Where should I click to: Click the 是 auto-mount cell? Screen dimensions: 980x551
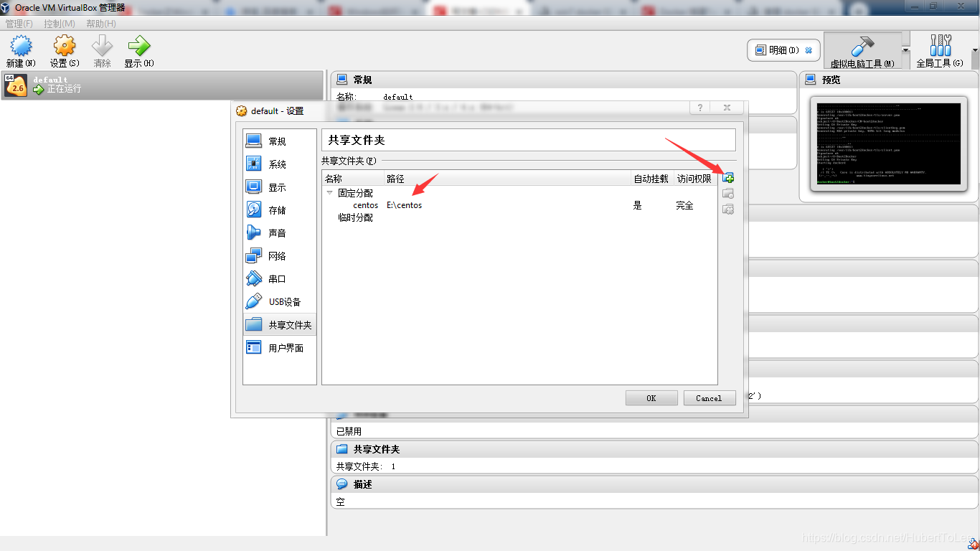coord(637,205)
